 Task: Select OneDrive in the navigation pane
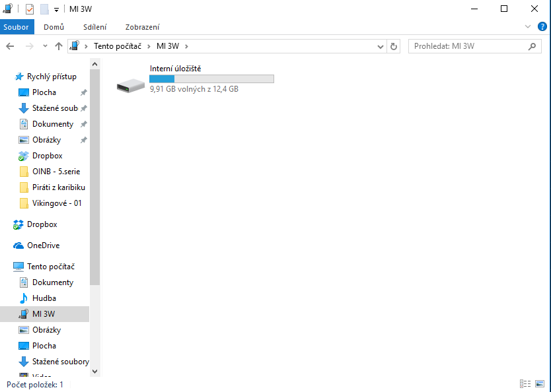point(43,245)
